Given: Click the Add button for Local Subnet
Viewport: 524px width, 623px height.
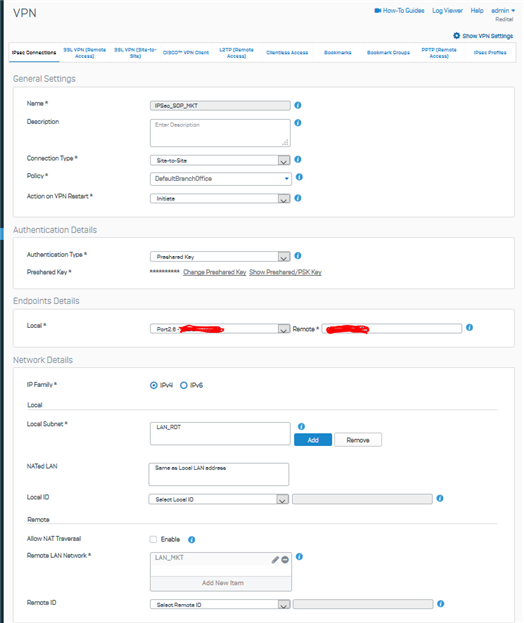Looking at the screenshot, I should coord(313,440).
